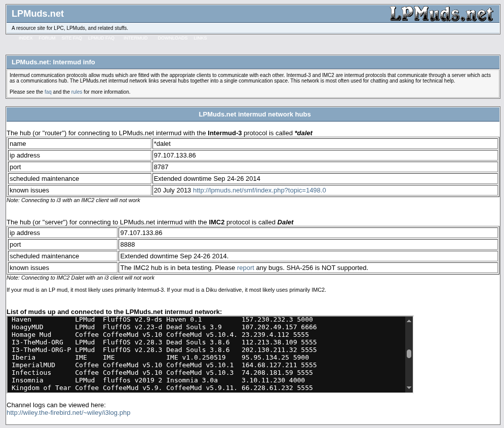Open the DOWNLOADS section

point(172,38)
